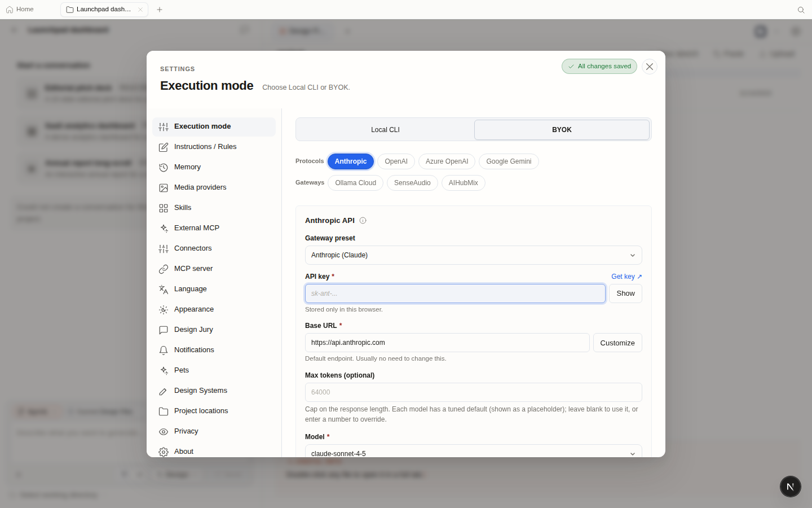Click the Home icon in tab bar
The image size is (812, 508).
[10, 10]
